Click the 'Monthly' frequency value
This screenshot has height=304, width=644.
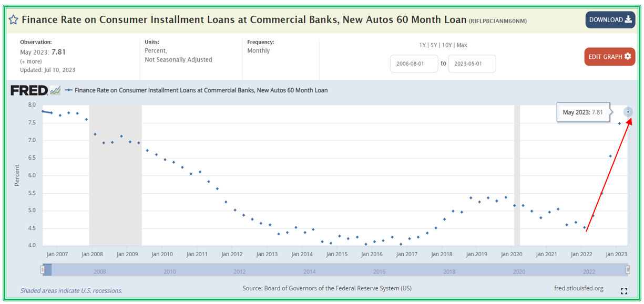click(x=259, y=51)
